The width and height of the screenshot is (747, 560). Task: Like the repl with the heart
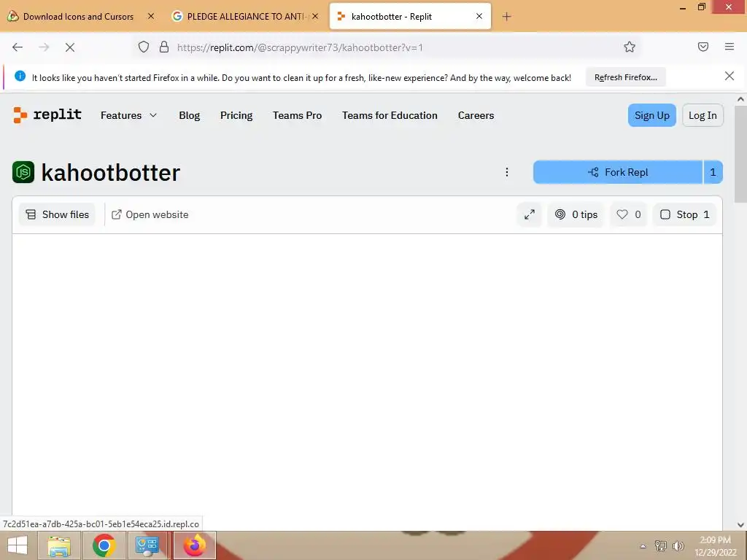[628, 215]
